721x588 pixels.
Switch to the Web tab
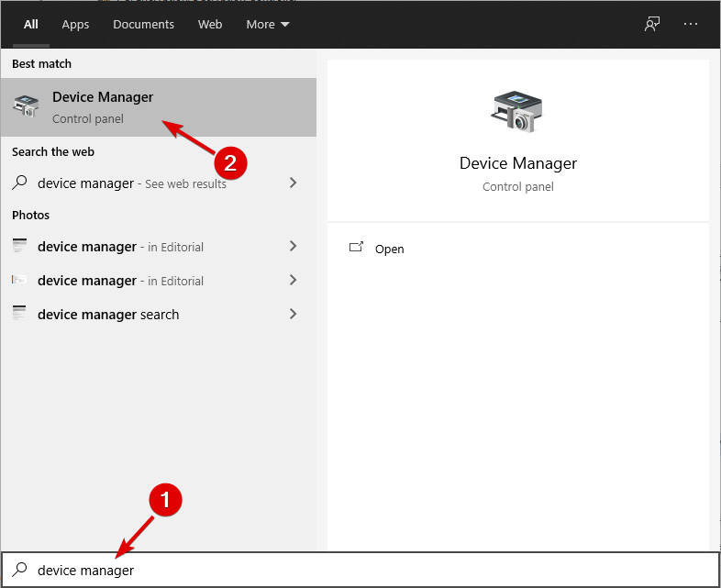click(x=210, y=25)
